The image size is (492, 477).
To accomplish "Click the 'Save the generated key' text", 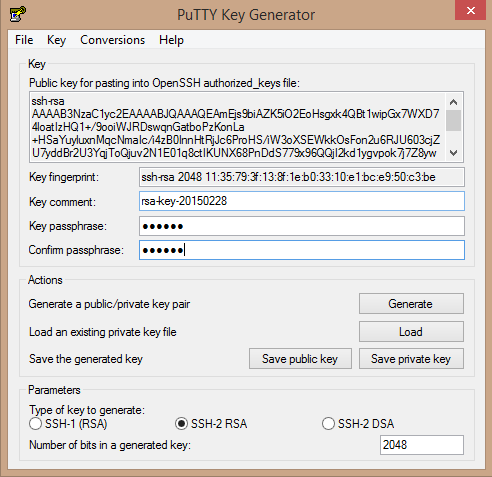I will click(86, 359).
